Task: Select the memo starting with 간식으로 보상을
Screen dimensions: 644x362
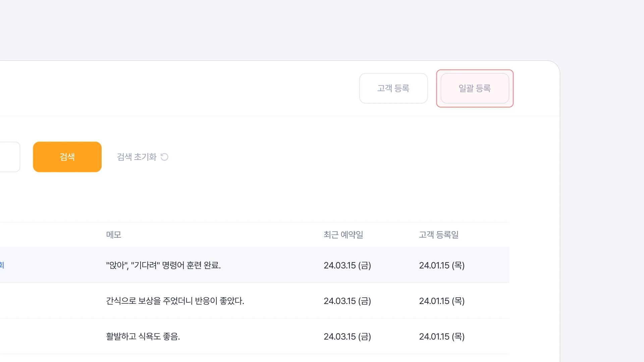Action: click(x=175, y=301)
